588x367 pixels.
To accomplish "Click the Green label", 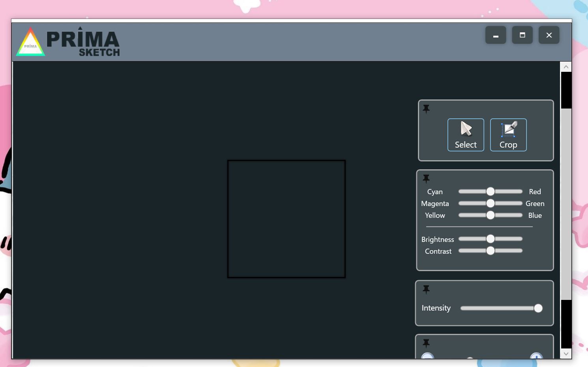I will [x=535, y=203].
